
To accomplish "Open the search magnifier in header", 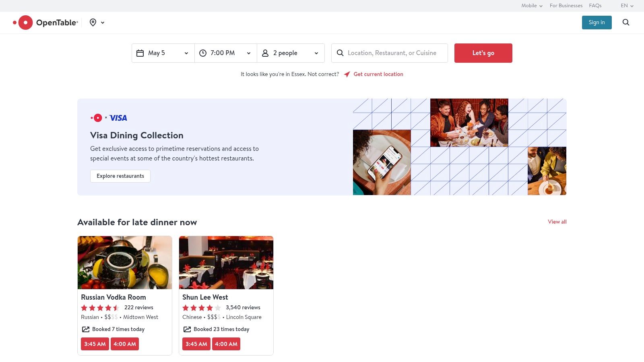I will (626, 23).
